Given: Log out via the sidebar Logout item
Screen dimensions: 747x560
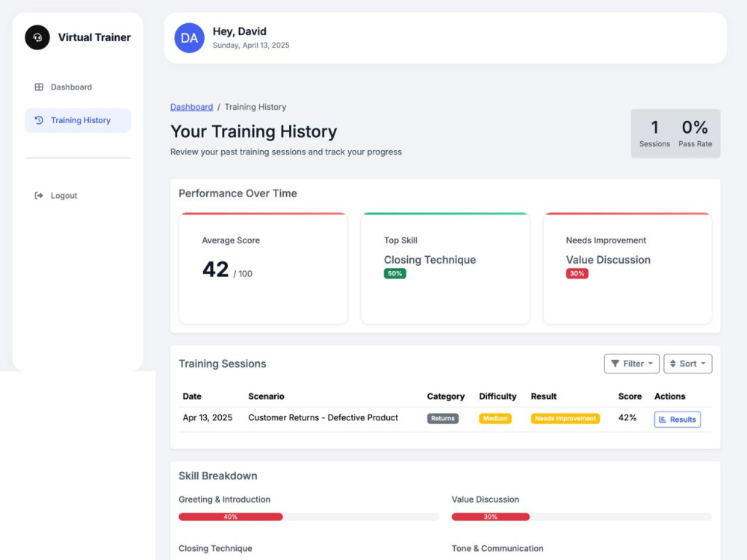Looking at the screenshot, I should point(78,195).
